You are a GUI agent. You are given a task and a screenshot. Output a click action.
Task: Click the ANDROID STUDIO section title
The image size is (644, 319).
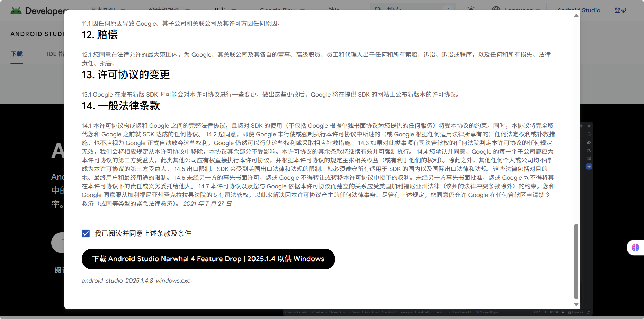(x=37, y=34)
